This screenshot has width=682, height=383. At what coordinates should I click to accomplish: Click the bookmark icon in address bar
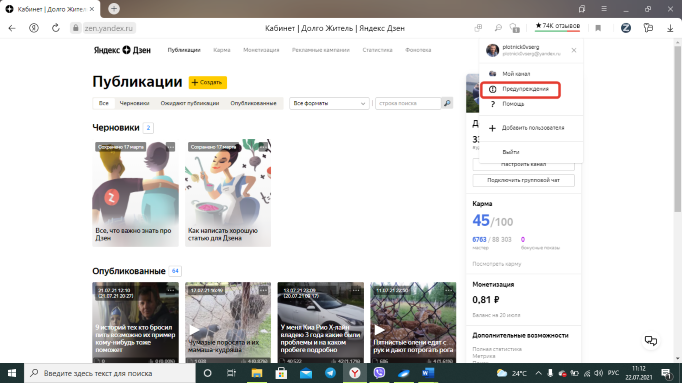(x=598, y=28)
